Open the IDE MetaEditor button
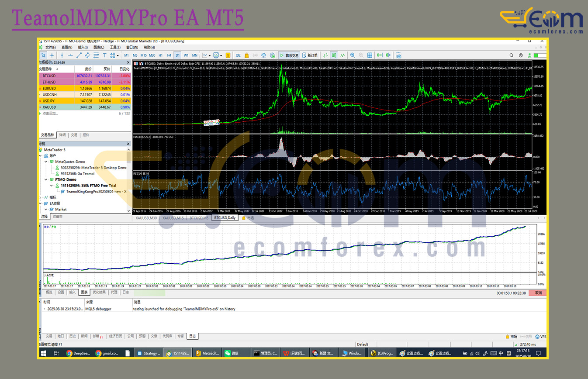Screen dimensions: 588x379 tap(238, 55)
